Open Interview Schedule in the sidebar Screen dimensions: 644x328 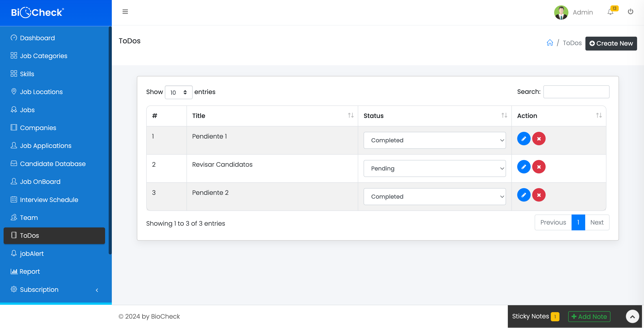point(54,200)
